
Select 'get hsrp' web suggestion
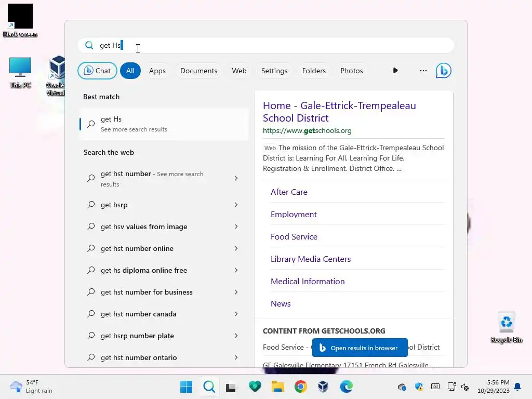click(x=164, y=205)
